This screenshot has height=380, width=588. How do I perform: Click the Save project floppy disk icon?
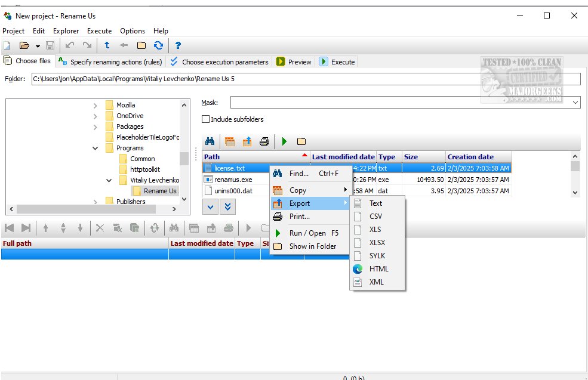coord(50,46)
